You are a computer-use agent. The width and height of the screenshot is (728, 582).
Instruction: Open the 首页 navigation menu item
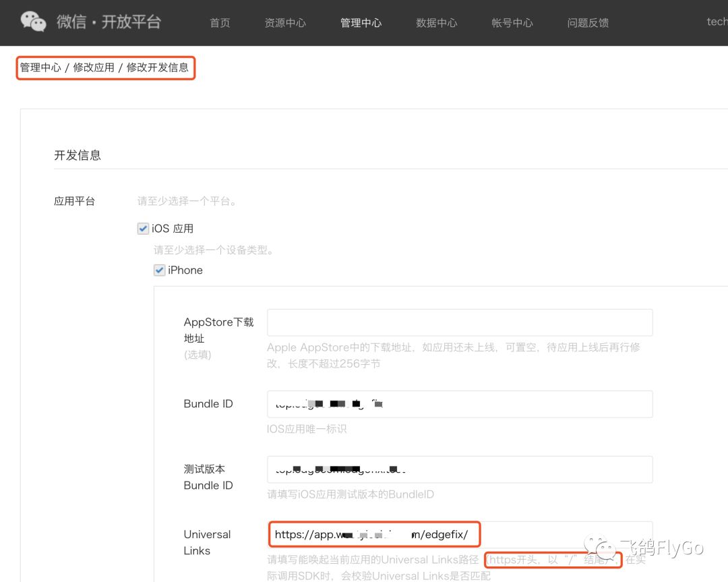coord(219,22)
